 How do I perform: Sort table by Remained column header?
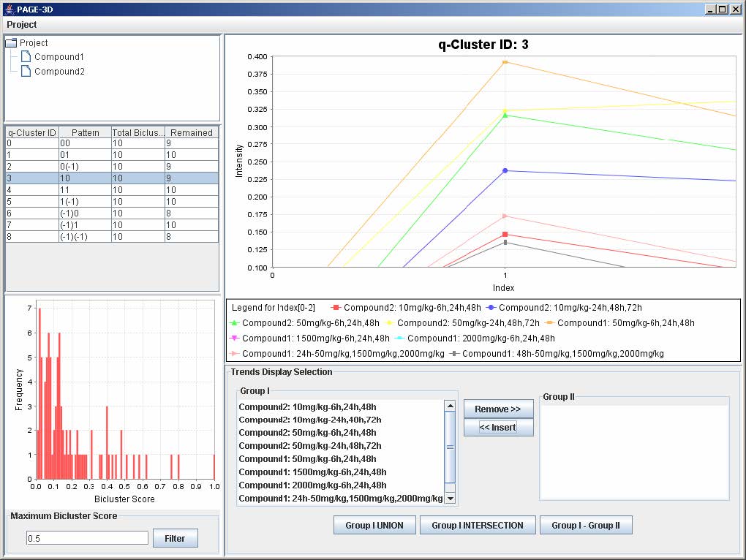point(191,133)
